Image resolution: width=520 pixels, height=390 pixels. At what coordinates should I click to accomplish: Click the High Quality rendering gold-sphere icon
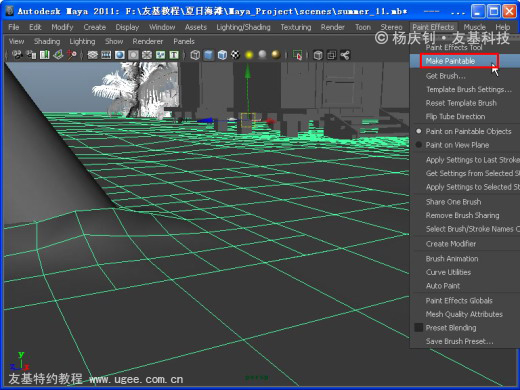pyautogui.click(x=276, y=55)
